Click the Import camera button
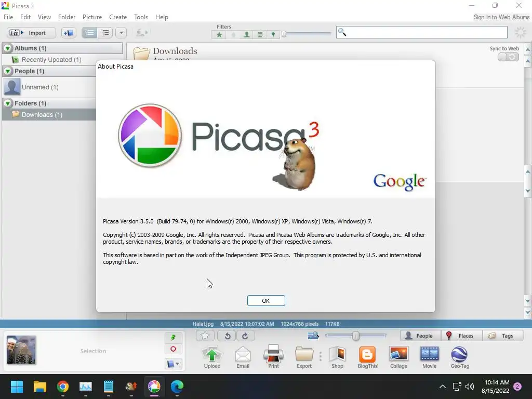Viewport: 532px width, 399px height. (31, 33)
